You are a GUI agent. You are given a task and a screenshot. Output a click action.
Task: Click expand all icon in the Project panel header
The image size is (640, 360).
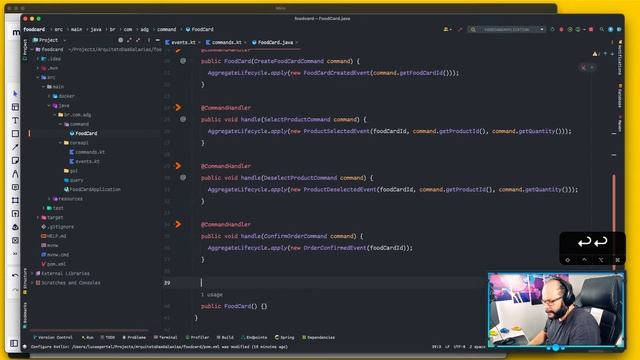129,40
